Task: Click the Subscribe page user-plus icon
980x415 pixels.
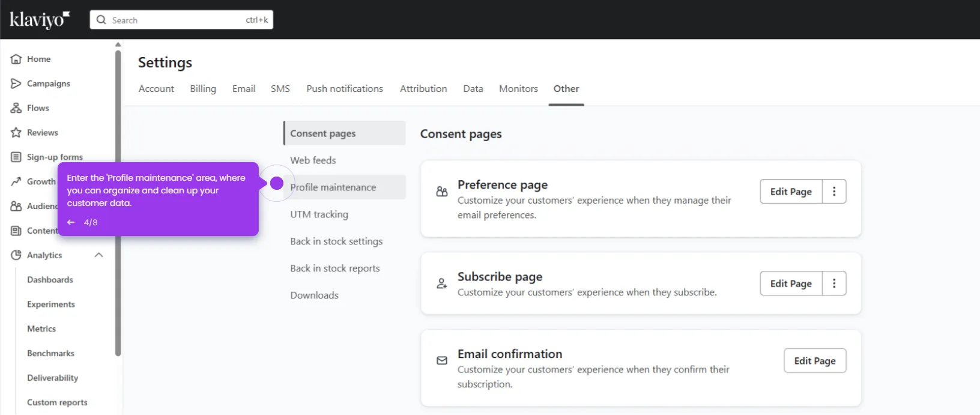Action: (x=442, y=283)
